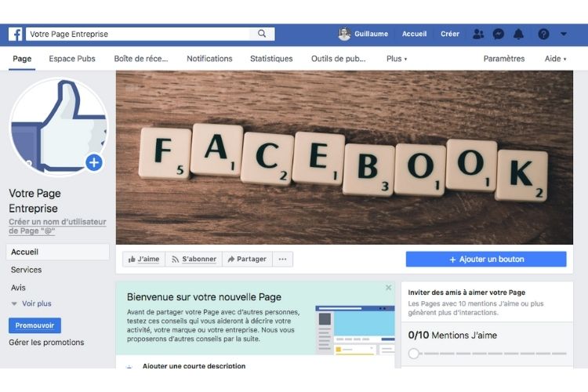Viewport: 588px width, 392px height.
Task: Open the friend requests icon
Action: tap(478, 34)
